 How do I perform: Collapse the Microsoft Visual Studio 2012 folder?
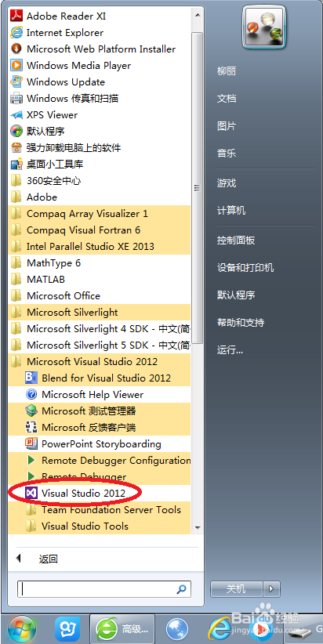tap(99, 361)
